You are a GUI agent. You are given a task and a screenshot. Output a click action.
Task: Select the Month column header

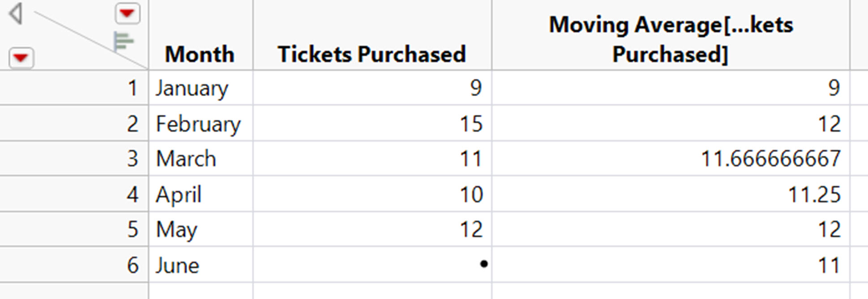200,35
